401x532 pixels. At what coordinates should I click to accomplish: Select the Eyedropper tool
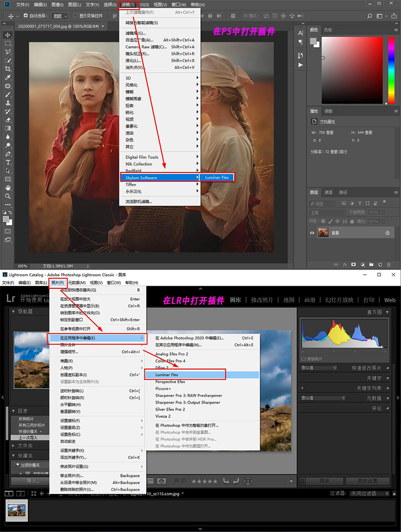(8, 77)
